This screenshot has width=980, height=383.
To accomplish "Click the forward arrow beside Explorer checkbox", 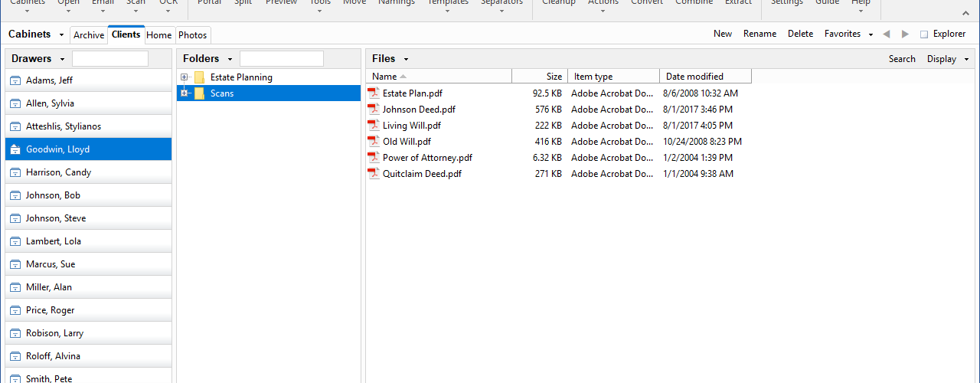I will tap(906, 34).
